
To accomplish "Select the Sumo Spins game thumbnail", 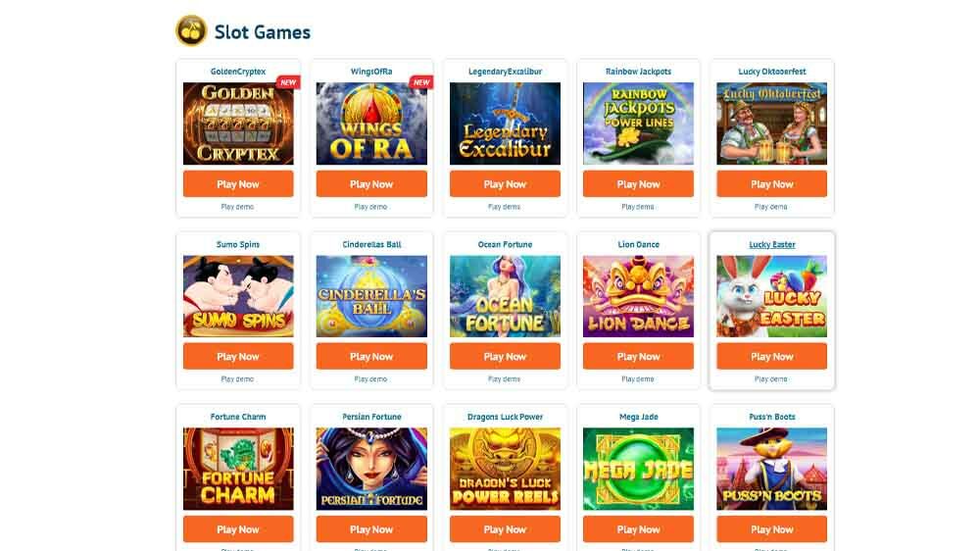I will (238, 296).
